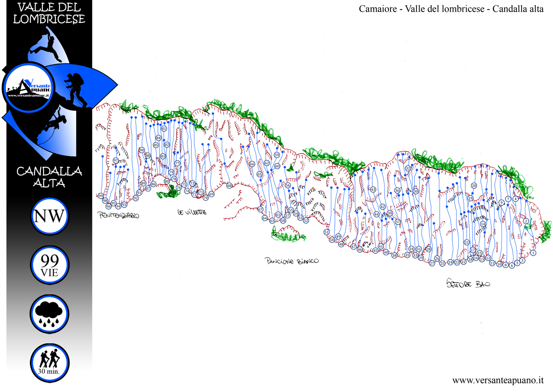Select route marker number 99
This screenshot has width=553, height=392.
tap(101, 196)
